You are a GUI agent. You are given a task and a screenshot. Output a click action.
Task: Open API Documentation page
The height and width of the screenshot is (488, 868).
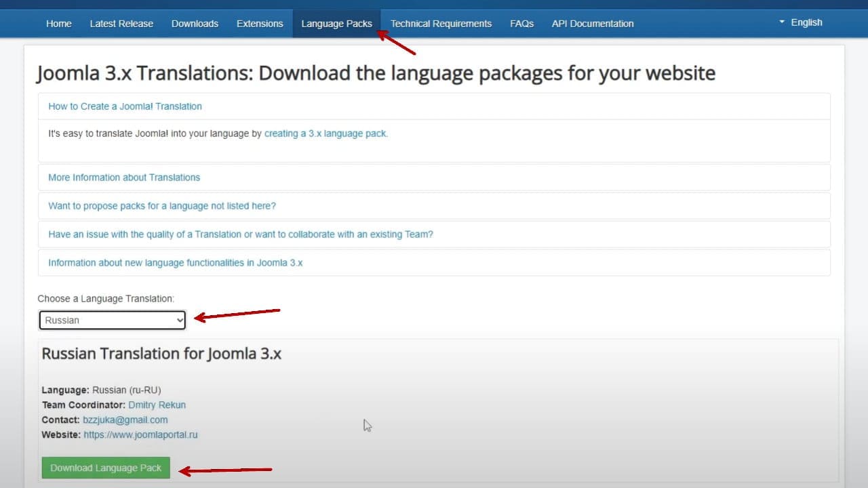point(593,23)
